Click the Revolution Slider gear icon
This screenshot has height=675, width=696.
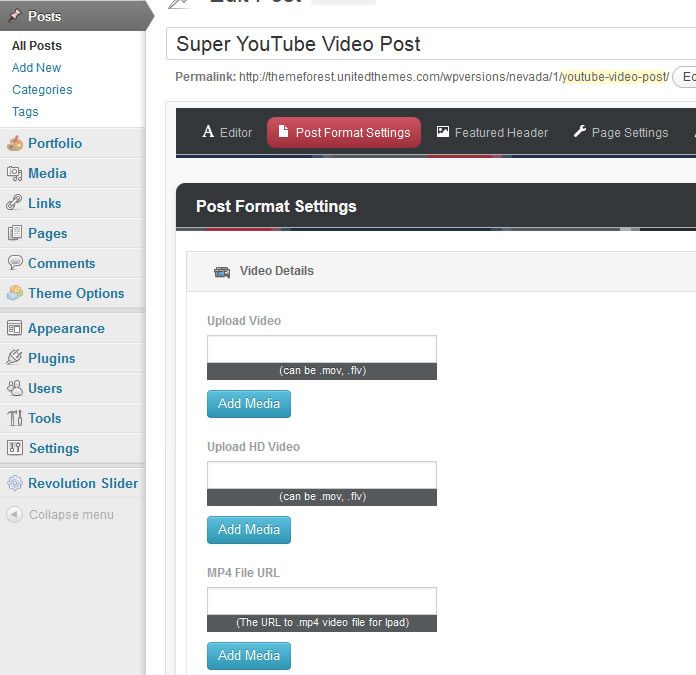(x=14, y=483)
